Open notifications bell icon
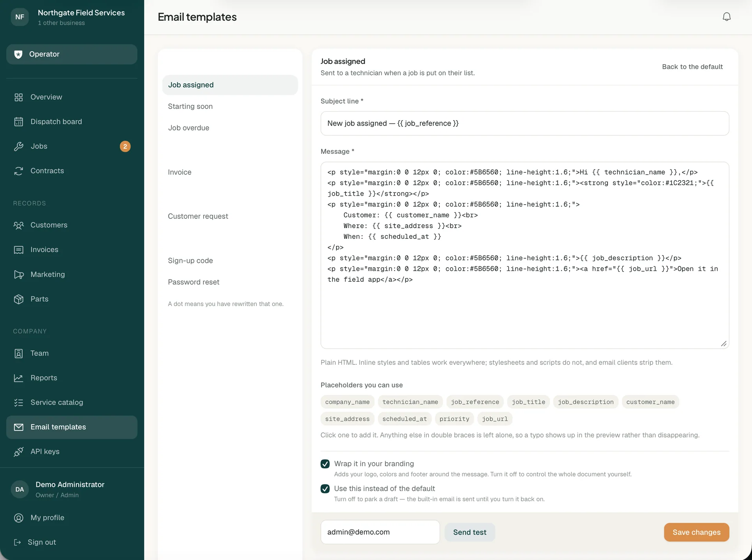 727,17
